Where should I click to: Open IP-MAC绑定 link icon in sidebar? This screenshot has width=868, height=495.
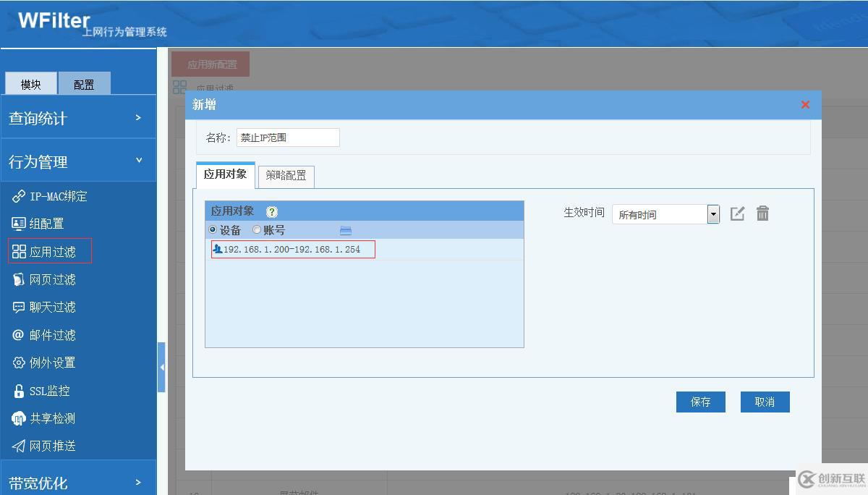[19, 196]
